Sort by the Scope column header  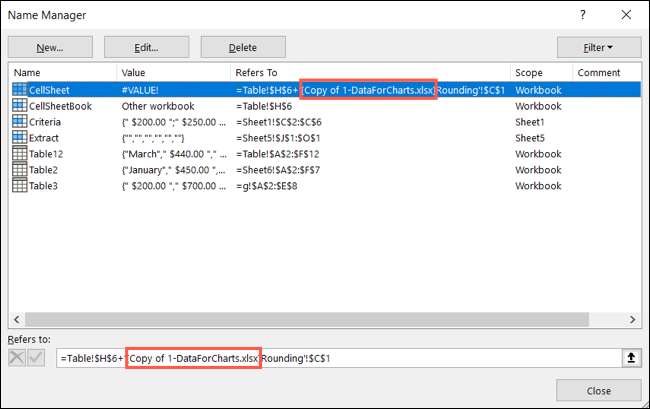click(529, 73)
